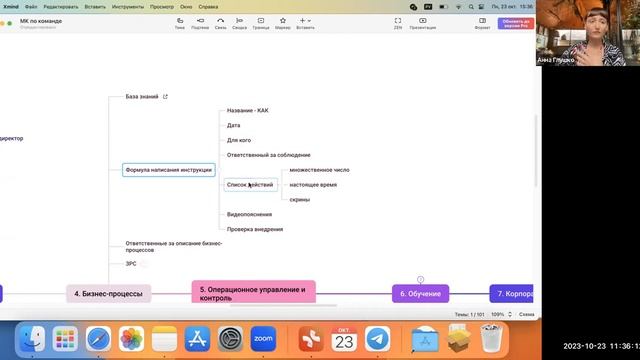
Task: Add a subtopic with Подтема icon
Action: (x=200, y=23)
